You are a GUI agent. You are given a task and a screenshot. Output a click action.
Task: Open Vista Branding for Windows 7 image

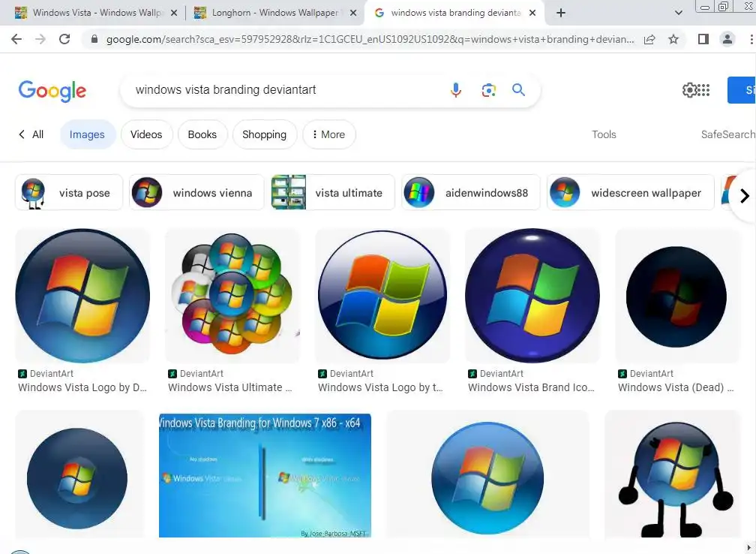[x=265, y=475]
